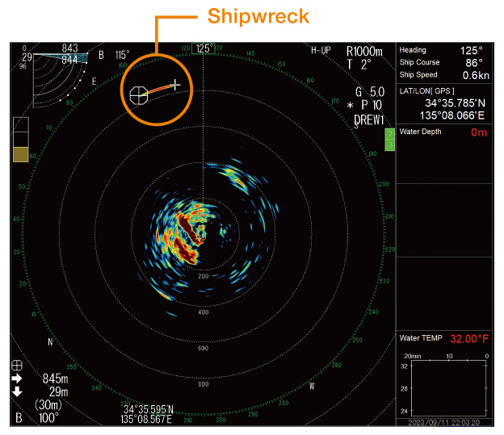
Task: Click the 600 range ring label
Action: (x=204, y=349)
